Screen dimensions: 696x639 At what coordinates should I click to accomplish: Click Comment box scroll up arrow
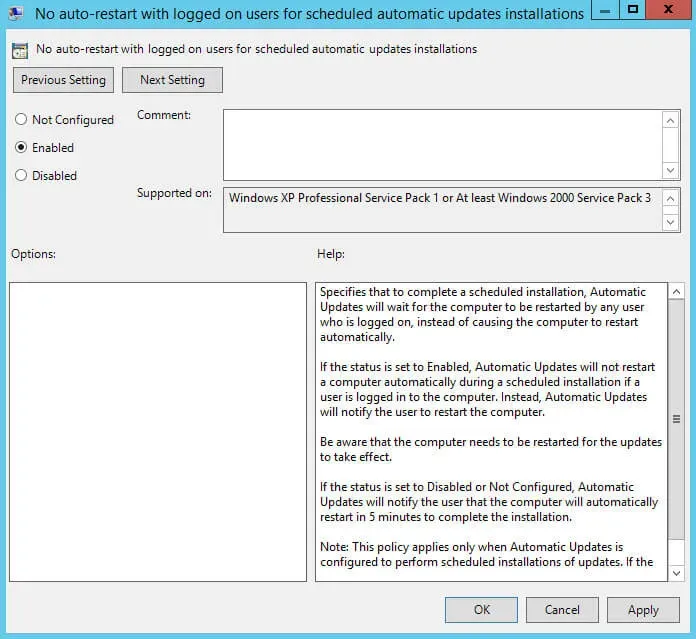[671, 120]
